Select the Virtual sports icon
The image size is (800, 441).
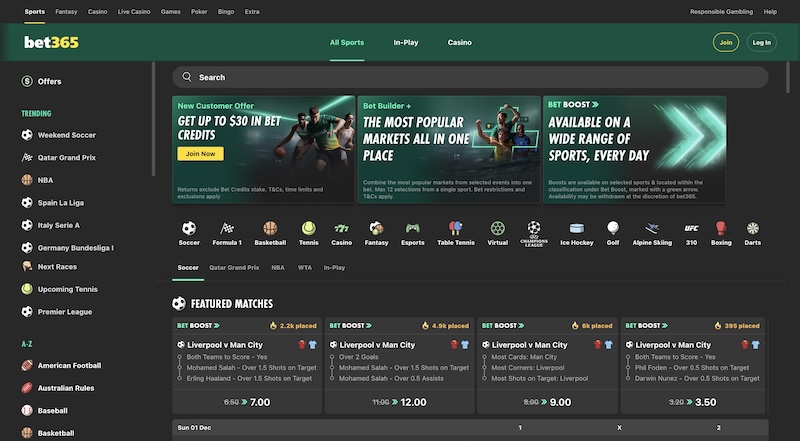[x=497, y=228]
